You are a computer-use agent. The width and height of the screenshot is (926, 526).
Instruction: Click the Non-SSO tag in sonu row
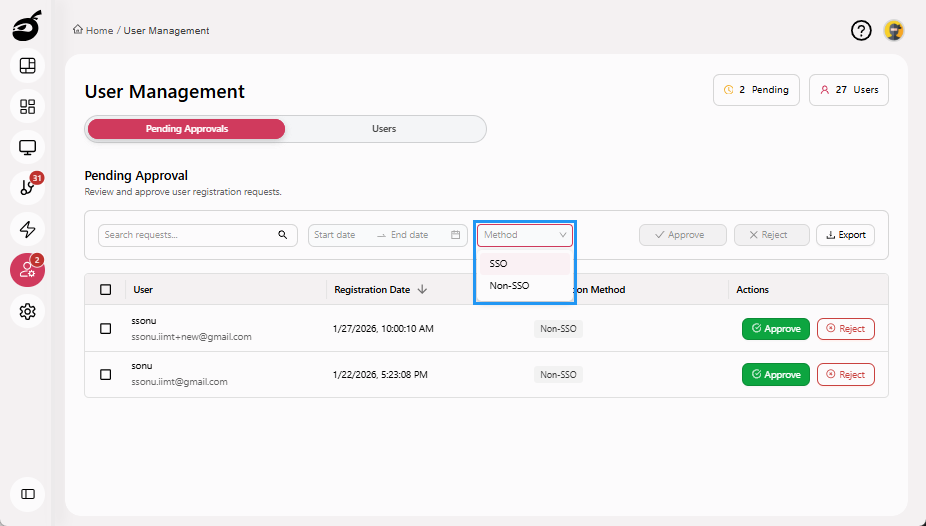(x=558, y=374)
